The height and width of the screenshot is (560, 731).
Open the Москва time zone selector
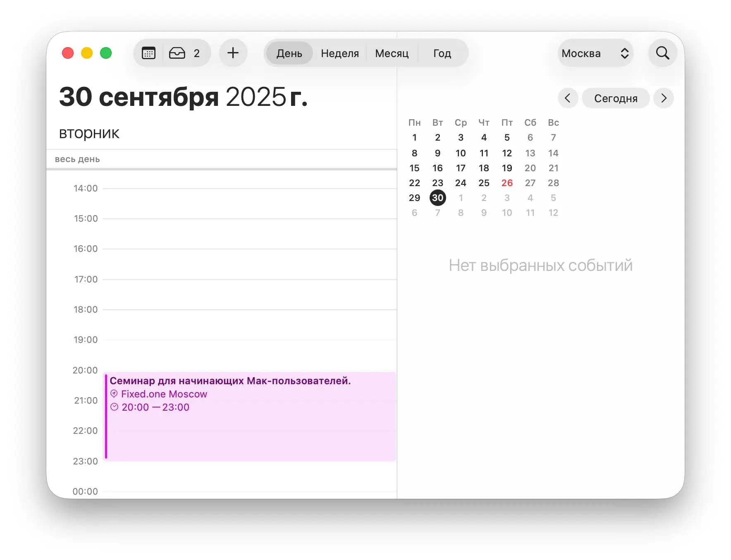tap(595, 53)
